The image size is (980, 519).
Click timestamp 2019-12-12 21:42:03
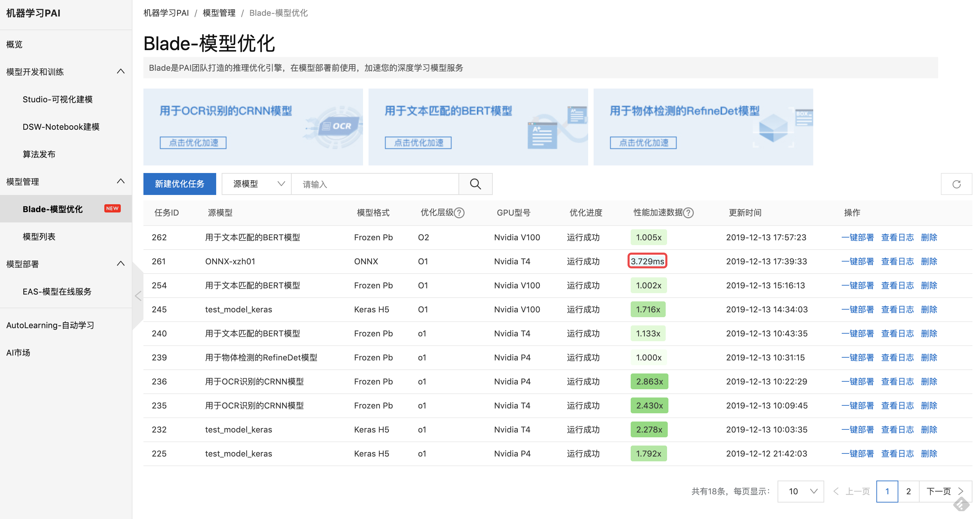(766, 453)
